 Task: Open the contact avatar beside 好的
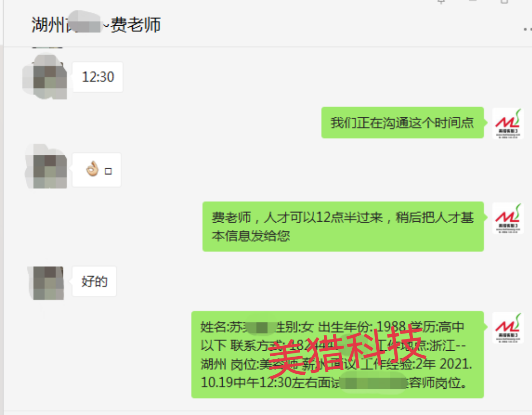46,283
